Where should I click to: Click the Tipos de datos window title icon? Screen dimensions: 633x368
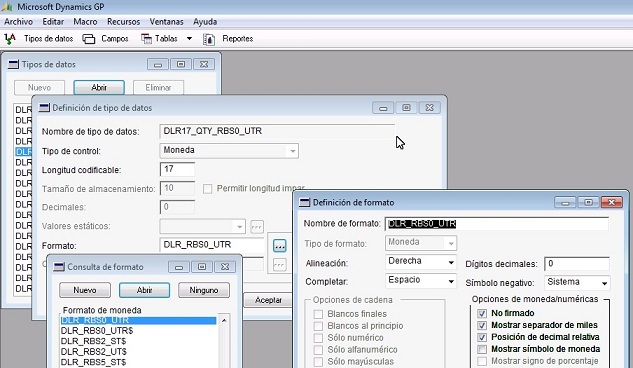(13, 64)
